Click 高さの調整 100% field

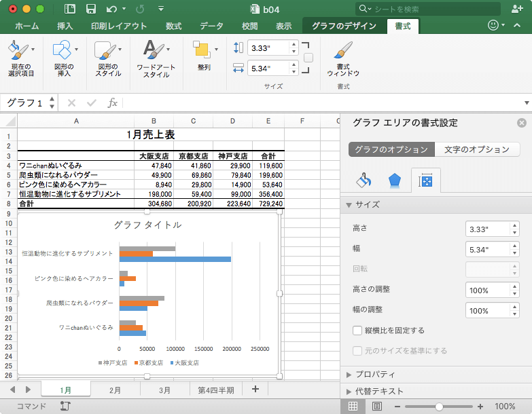pos(488,290)
